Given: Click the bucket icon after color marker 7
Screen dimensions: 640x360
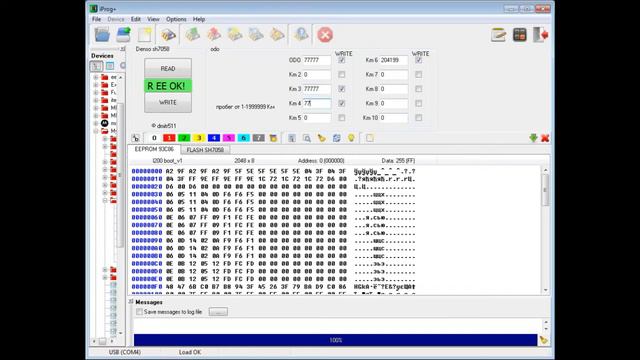Looking at the screenshot, I should pyautogui.click(x=273, y=138).
